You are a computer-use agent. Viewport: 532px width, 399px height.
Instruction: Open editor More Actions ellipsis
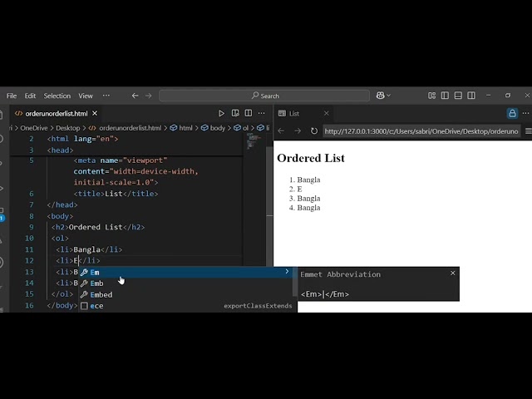261,113
